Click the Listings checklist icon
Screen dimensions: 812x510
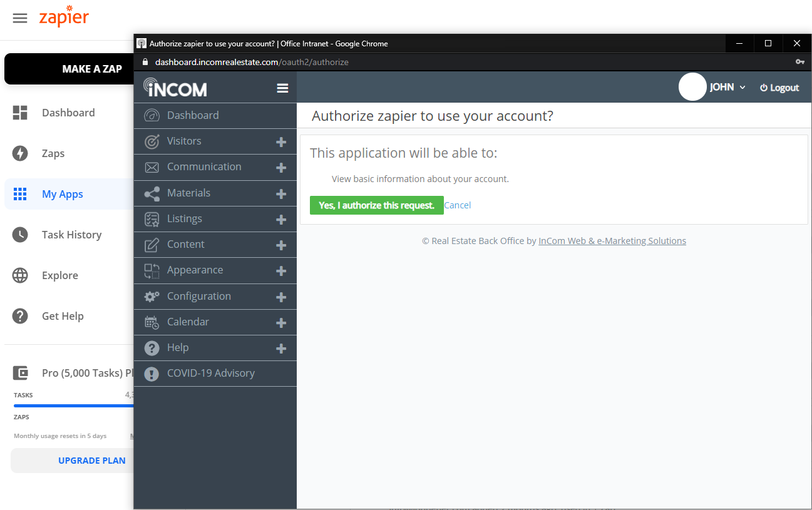coord(152,219)
